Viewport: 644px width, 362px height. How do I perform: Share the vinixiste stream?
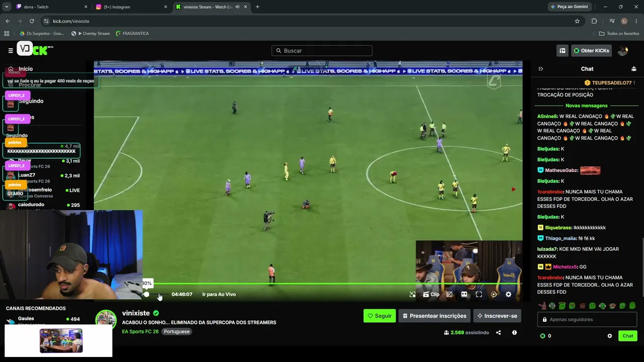pyautogui.click(x=499, y=332)
